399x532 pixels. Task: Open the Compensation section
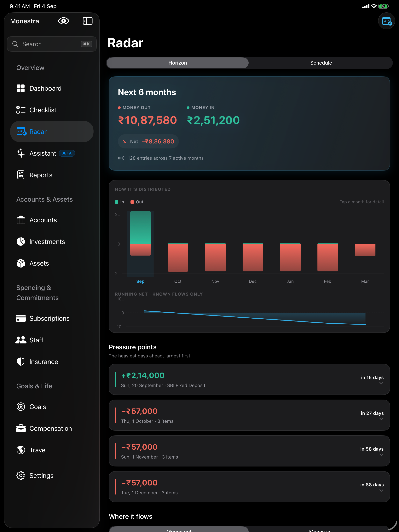(52, 428)
